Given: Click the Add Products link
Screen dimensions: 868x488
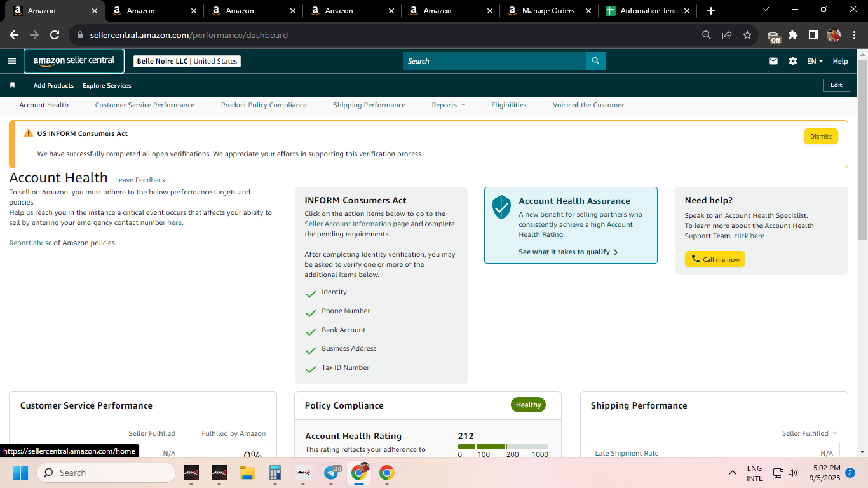Looking at the screenshot, I should coord(53,85).
